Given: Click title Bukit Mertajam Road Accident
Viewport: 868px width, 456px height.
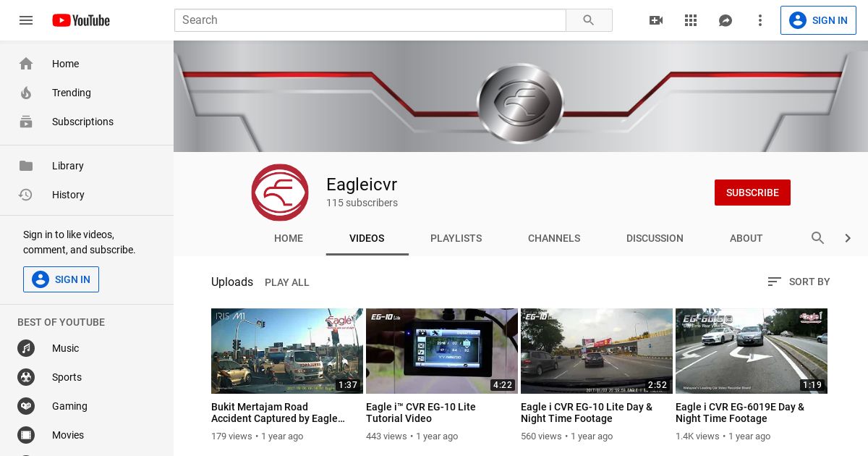Looking at the screenshot, I should point(278,413).
